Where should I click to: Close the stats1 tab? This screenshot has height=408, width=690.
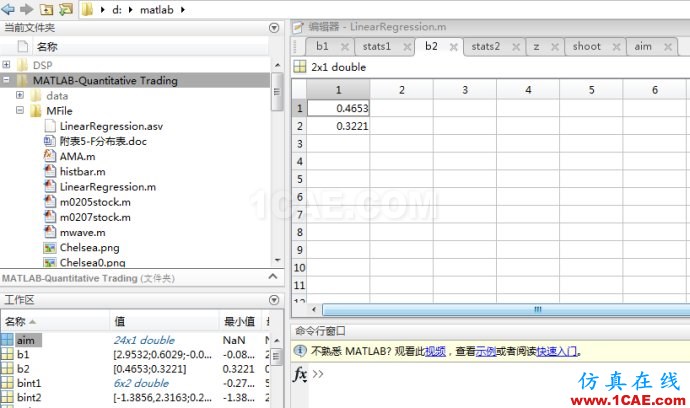tap(407, 47)
